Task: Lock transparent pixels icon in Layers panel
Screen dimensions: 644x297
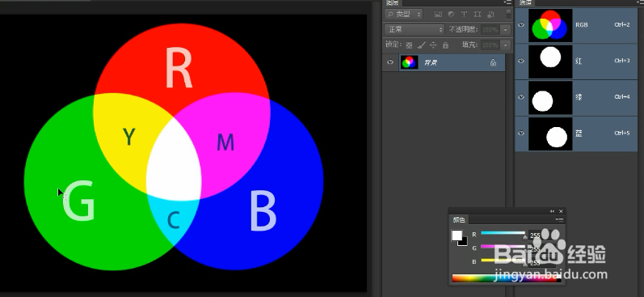Action: tap(409, 45)
